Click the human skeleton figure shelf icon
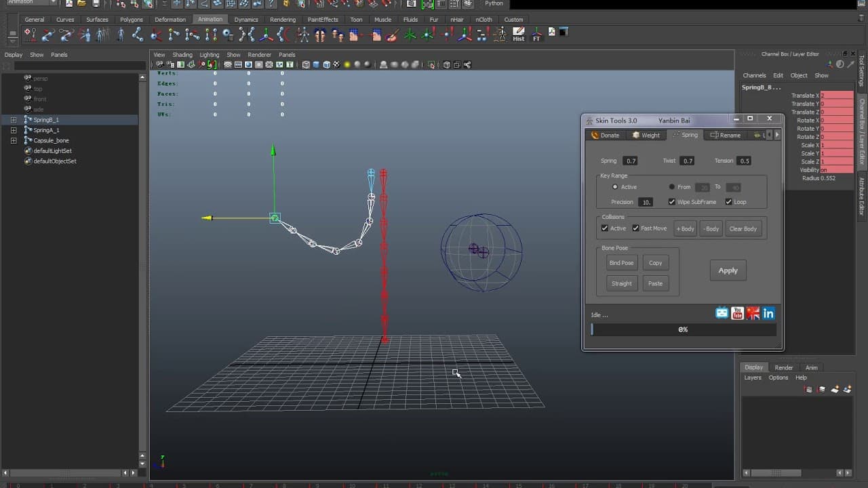The width and height of the screenshot is (868, 488). [302, 35]
